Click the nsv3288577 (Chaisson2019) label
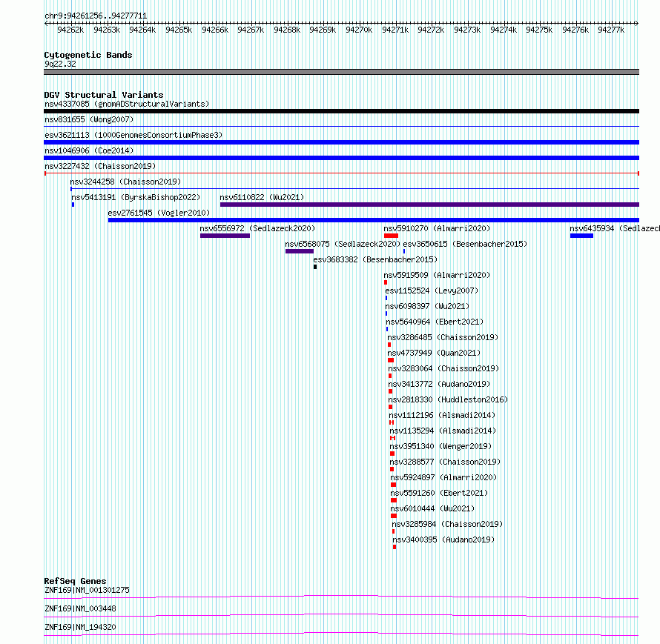The width and height of the screenshot is (660, 644). [446, 462]
